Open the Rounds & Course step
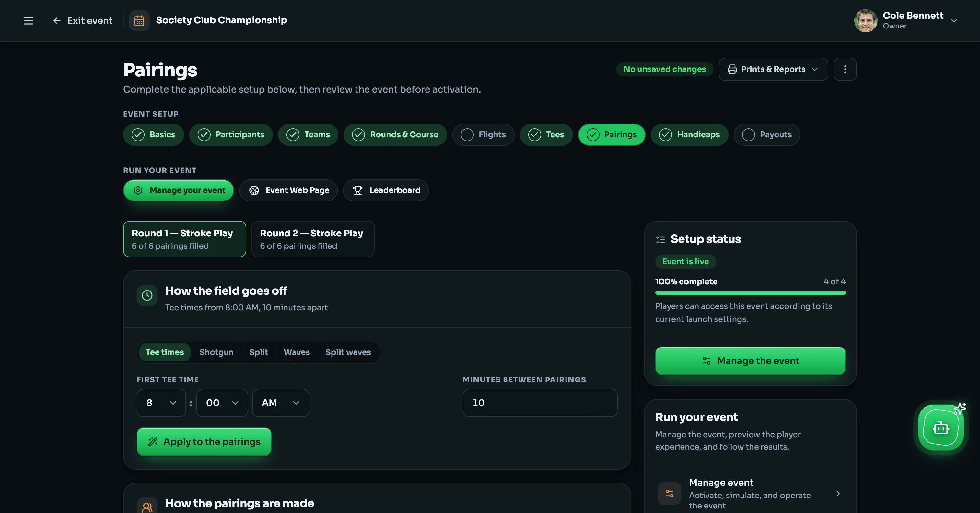The width and height of the screenshot is (980, 513). pos(395,135)
